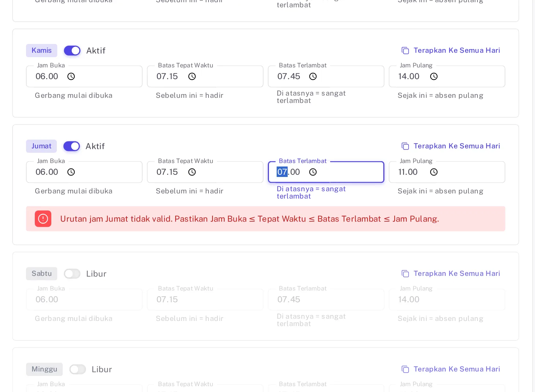The image size is (535, 392).
Task: Enable the Sabtu Libur switch
Action: click(72, 274)
